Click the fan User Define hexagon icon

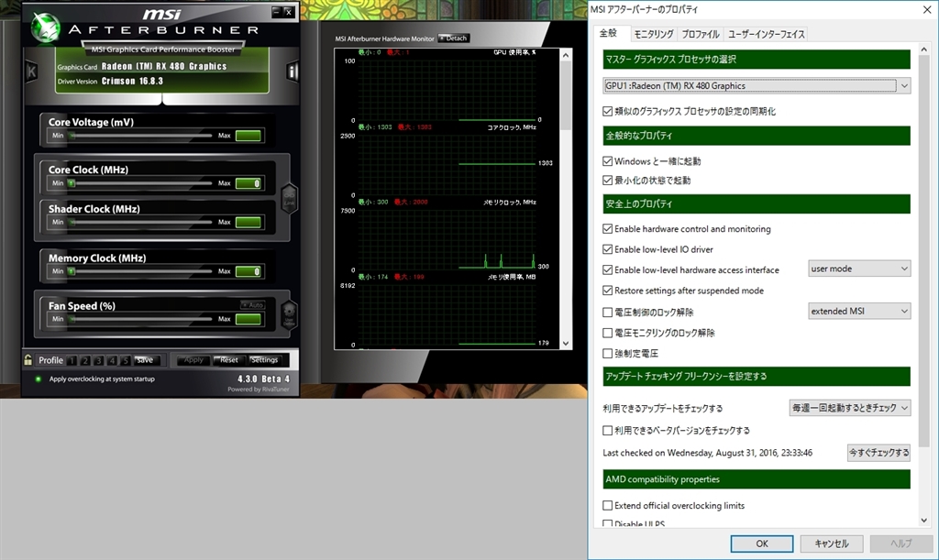click(289, 314)
